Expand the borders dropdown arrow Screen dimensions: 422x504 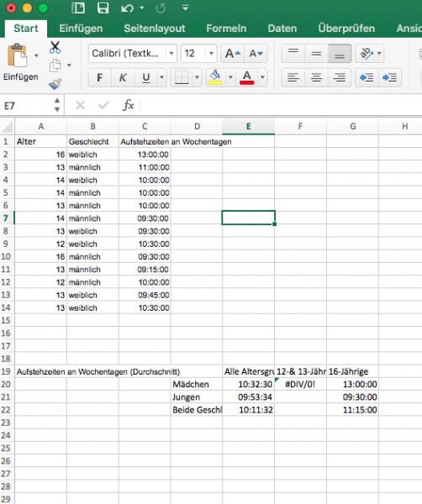(197, 77)
